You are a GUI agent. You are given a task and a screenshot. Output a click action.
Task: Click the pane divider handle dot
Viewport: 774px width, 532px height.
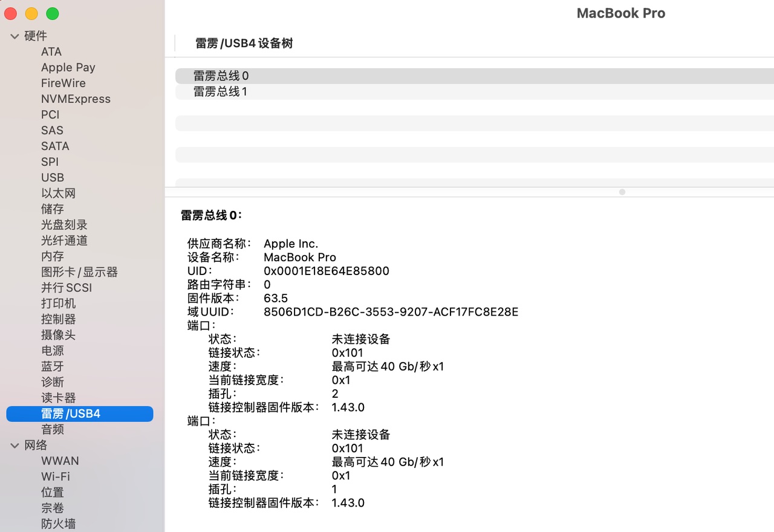coord(622,192)
